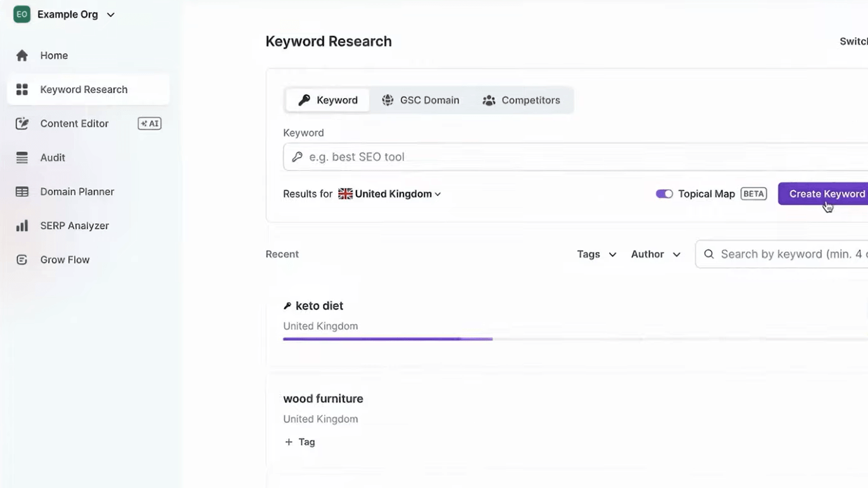
Task: Click the Example Org green logo badge
Action: [22, 15]
